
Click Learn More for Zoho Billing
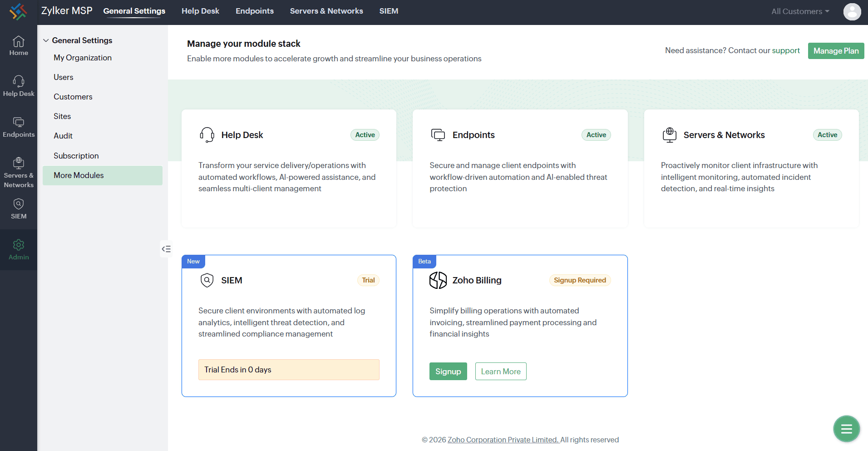(x=501, y=372)
